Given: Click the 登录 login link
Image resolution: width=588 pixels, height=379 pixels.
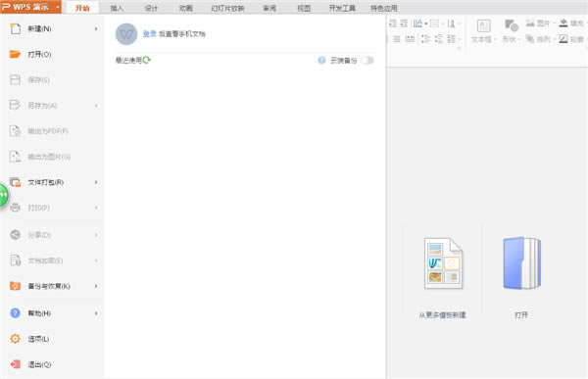Looking at the screenshot, I should pyautogui.click(x=150, y=33).
